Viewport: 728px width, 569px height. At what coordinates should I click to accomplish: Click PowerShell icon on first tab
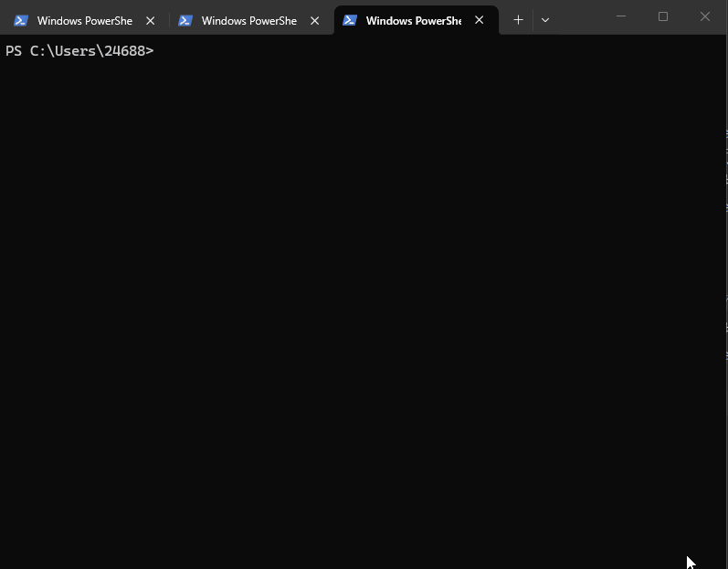21,20
